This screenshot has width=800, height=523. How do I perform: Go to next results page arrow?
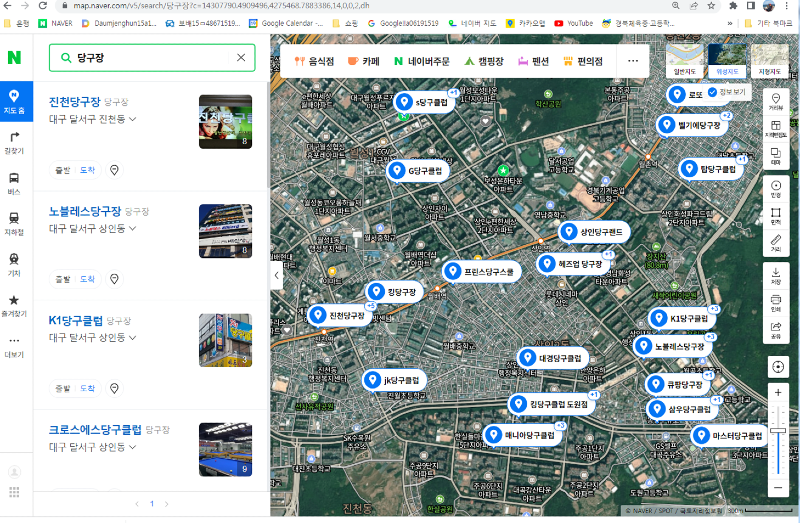(166, 504)
